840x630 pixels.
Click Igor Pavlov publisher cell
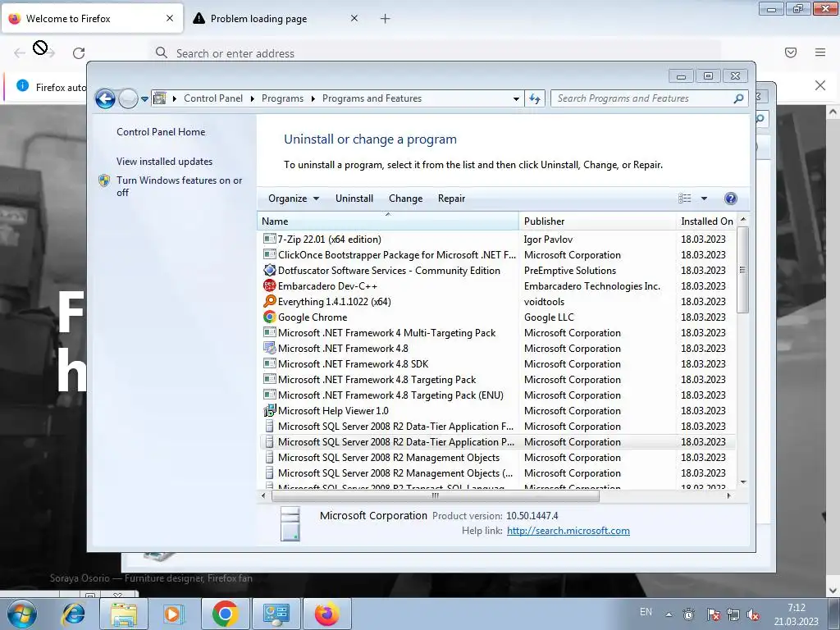tap(548, 240)
